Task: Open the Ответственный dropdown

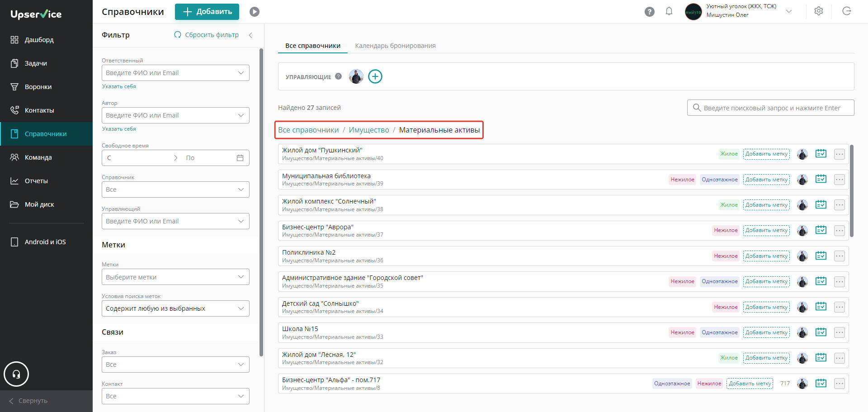Action: [175, 73]
